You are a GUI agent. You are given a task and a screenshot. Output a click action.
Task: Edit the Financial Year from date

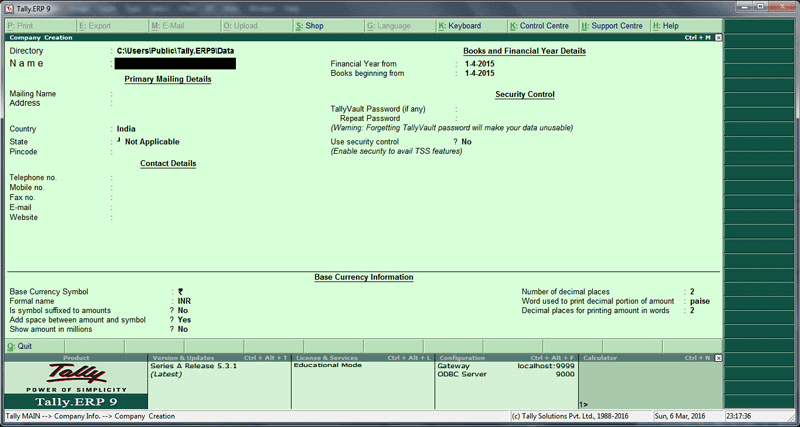pos(480,64)
